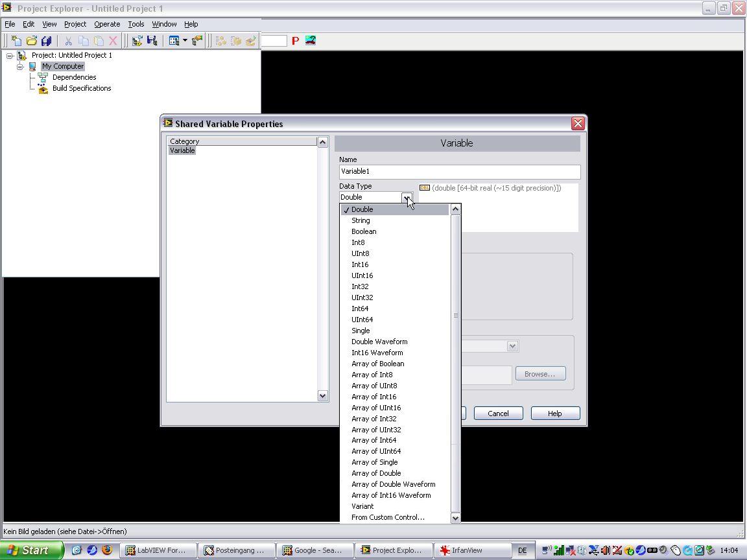Select Build Specifications in the project tree
Screen dimensions: 747x560
[x=82, y=88]
